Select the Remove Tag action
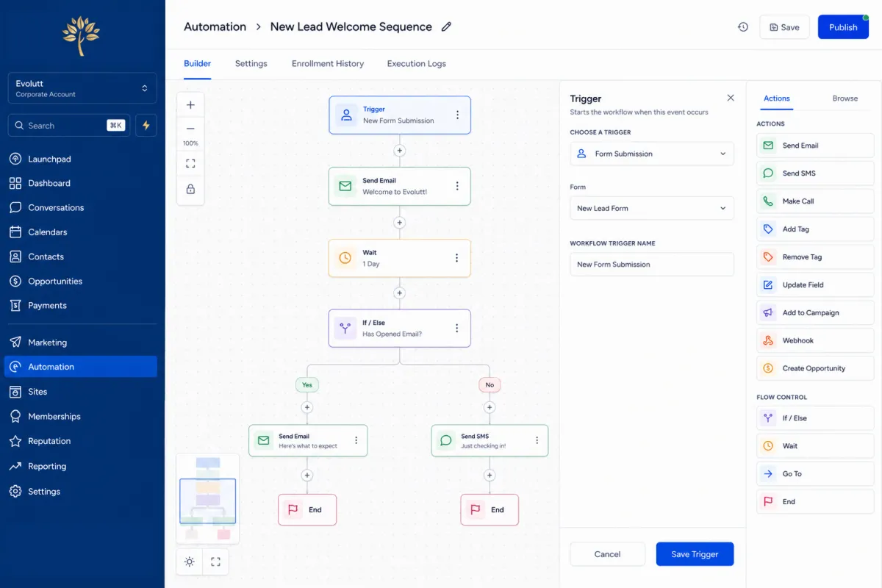The width and height of the screenshot is (882, 588). point(815,257)
